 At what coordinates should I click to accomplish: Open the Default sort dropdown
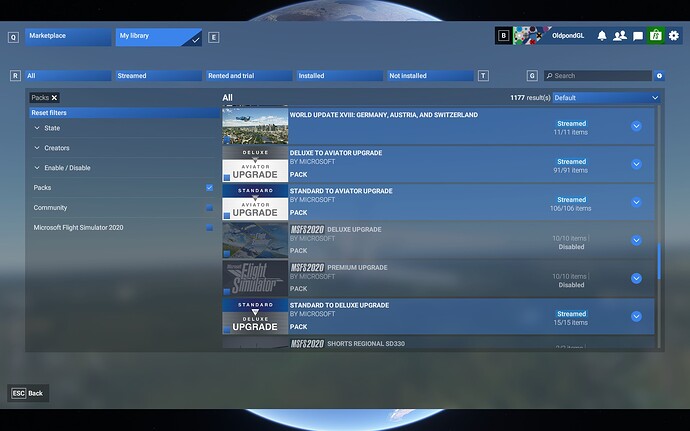pos(607,98)
